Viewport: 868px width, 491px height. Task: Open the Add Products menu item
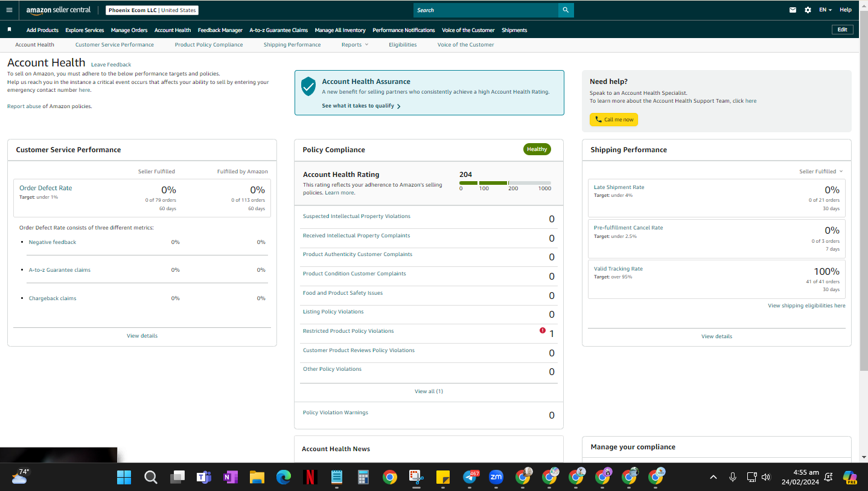pyautogui.click(x=42, y=30)
